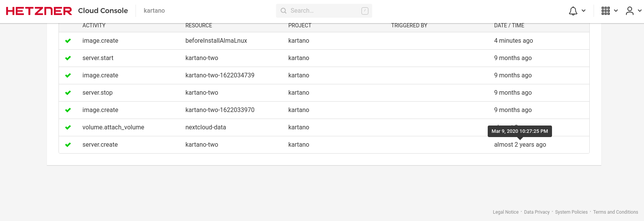This screenshot has width=644, height=221.
Task: Click green checkmark for beforeInstallAlmaLnux row
Action: (68, 41)
